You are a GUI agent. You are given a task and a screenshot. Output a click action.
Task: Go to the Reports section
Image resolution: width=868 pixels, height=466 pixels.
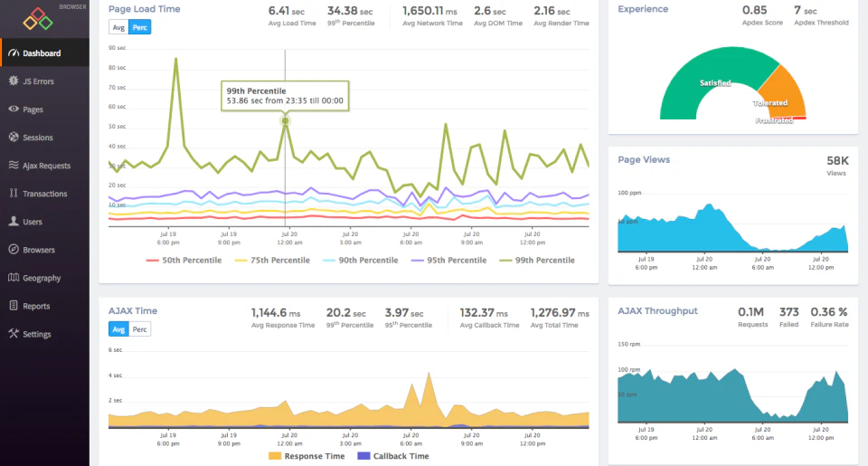[x=36, y=306]
